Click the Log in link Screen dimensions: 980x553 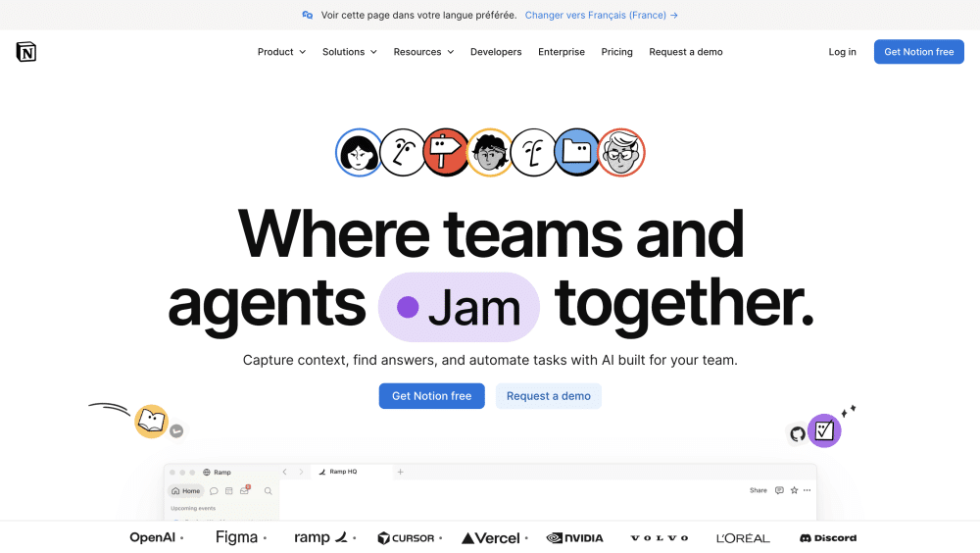[842, 52]
